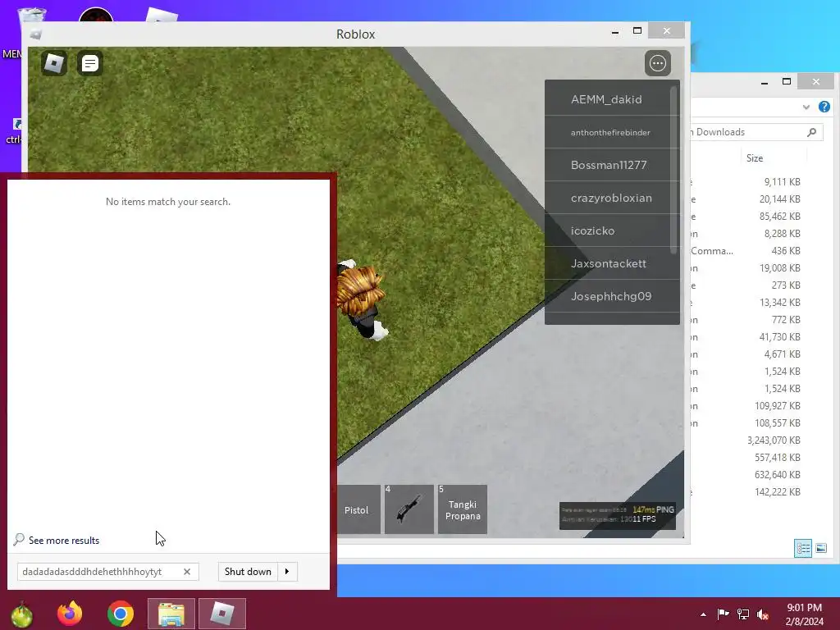This screenshot has width=840, height=630.
Task: Switch to Roblox on the taskbar
Action: (222, 614)
